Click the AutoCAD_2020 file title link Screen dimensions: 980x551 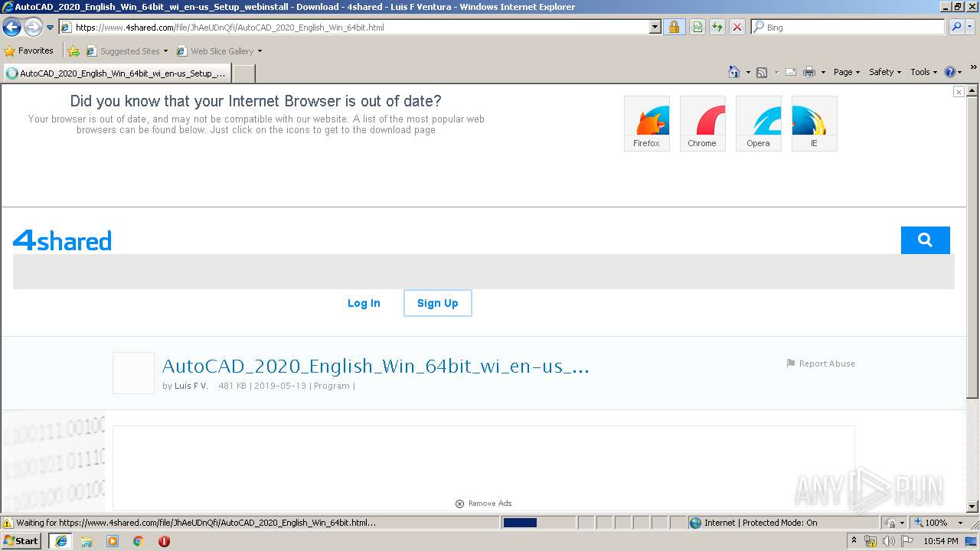[376, 366]
